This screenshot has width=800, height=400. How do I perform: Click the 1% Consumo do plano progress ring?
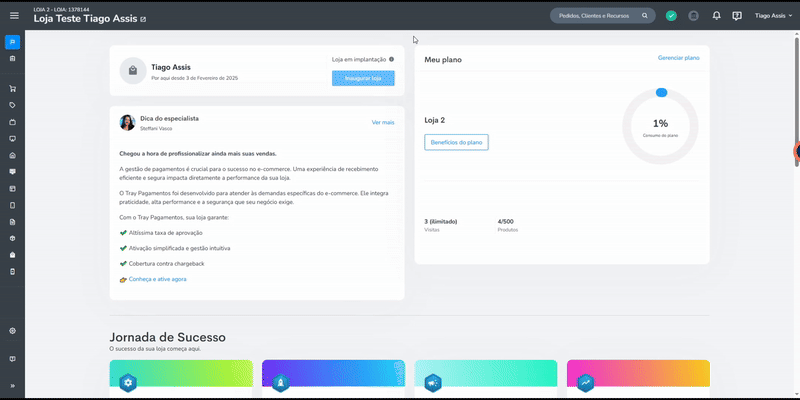click(x=660, y=127)
